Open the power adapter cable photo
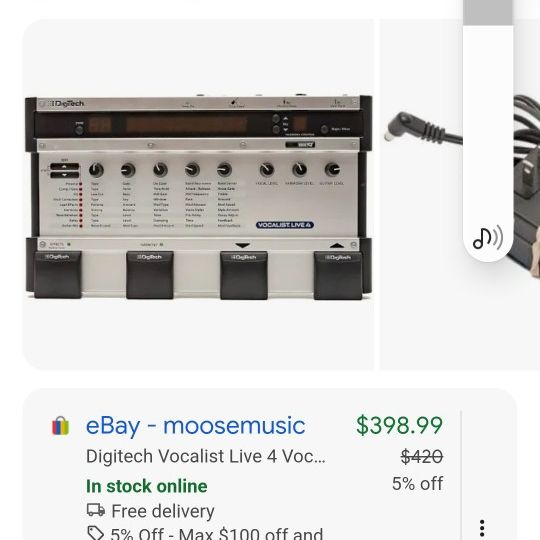 pyautogui.click(x=460, y=195)
